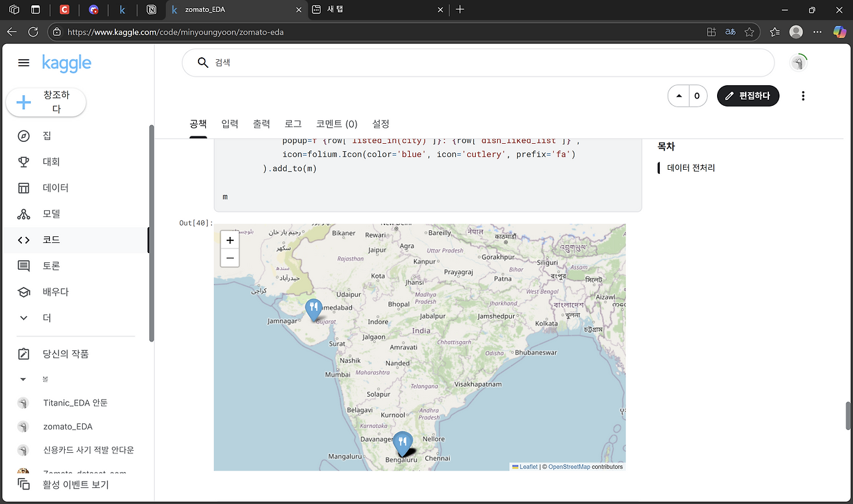Expand the 더 sidebar section
Screen dimensions: 853x504
coord(47,318)
